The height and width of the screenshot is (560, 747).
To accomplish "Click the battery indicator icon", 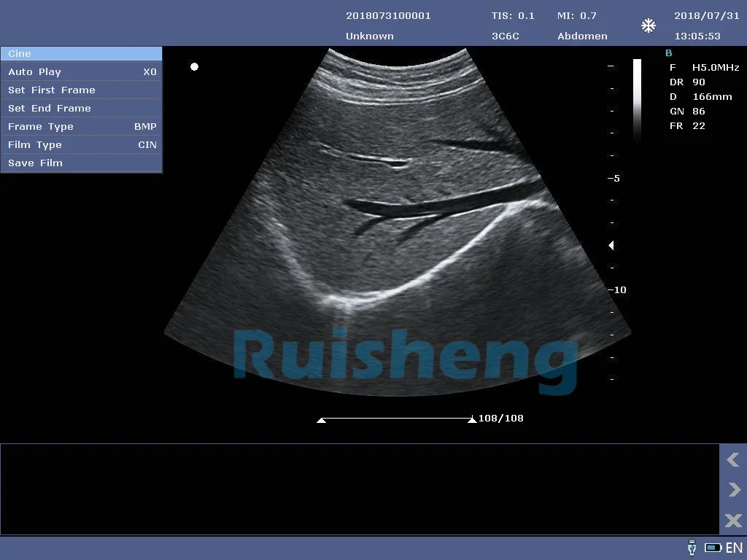I will tap(713, 548).
